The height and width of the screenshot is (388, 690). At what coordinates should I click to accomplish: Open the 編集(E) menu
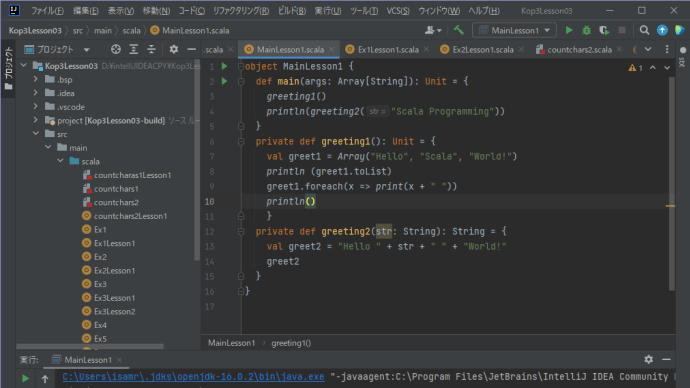coord(85,11)
